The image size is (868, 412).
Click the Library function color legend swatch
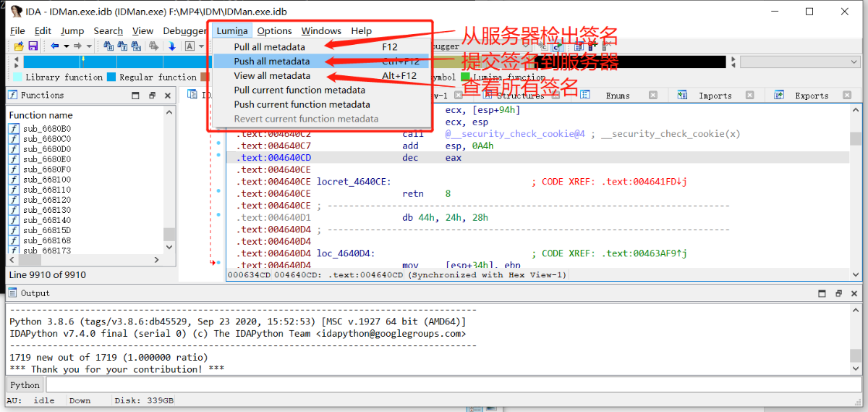coord(17,77)
